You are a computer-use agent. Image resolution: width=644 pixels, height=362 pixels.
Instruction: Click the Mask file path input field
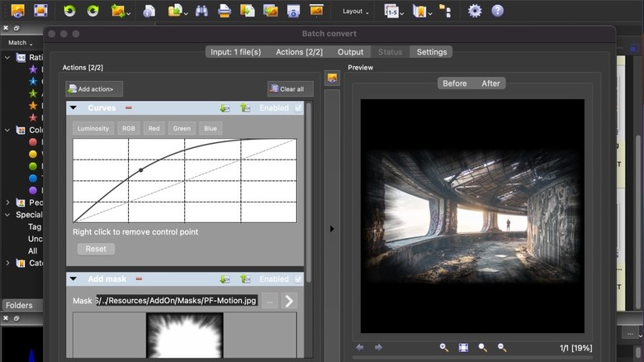click(177, 301)
